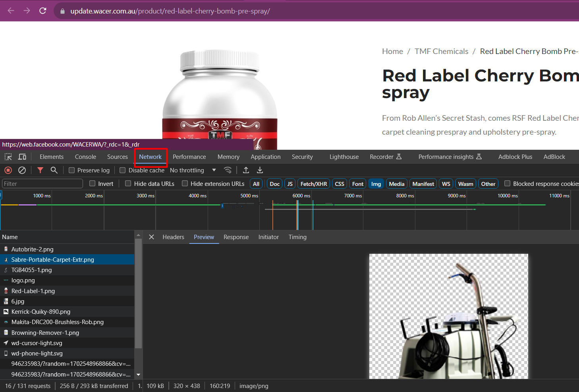Reload the page with refresh icon
The width and height of the screenshot is (579, 392).
(x=43, y=11)
